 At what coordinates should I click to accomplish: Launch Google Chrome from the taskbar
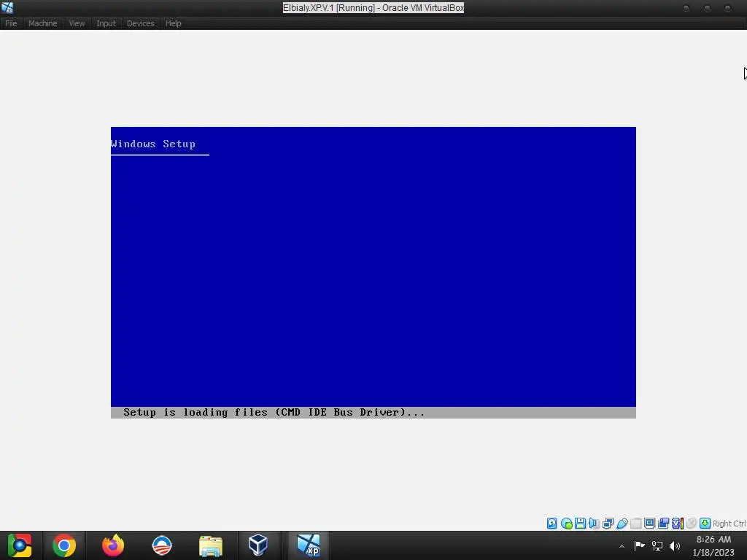(x=64, y=545)
